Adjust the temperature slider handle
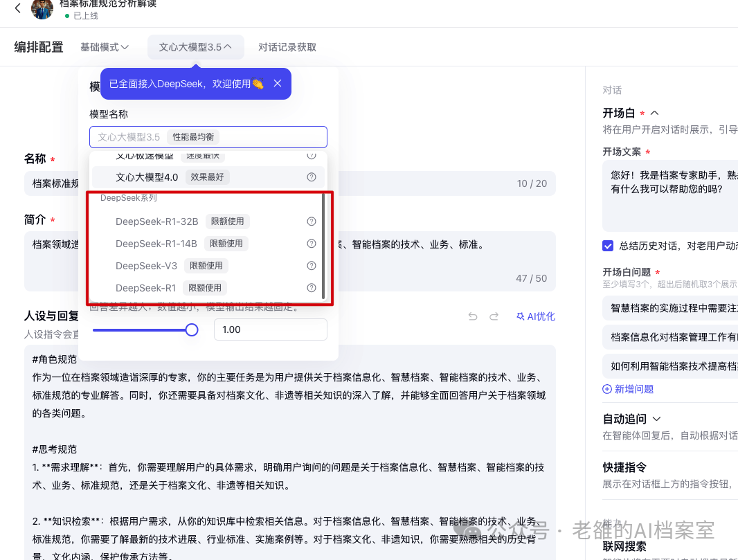The width and height of the screenshot is (738, 560). pos(192,330)
